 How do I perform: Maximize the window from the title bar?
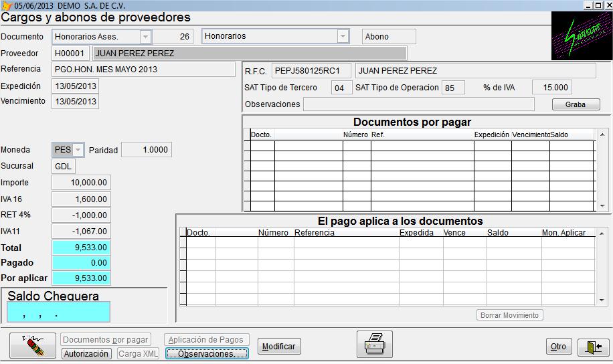[x=598, y=5]
